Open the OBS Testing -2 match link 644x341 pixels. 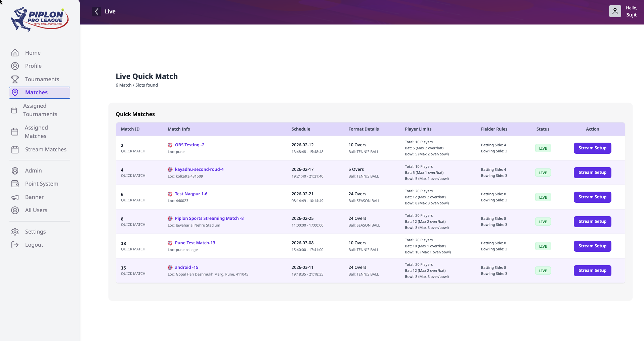(189, 145)
